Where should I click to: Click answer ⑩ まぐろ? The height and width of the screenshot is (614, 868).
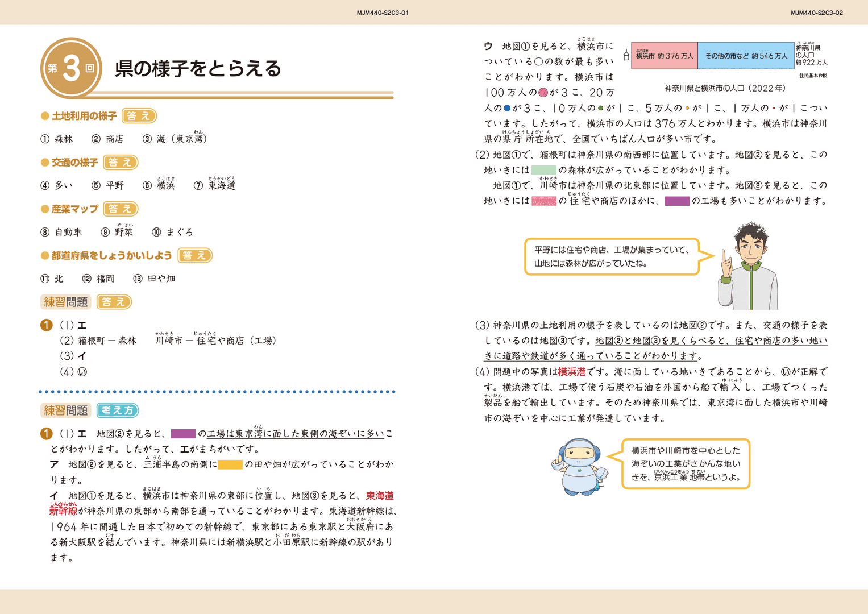tap(173, 232)
